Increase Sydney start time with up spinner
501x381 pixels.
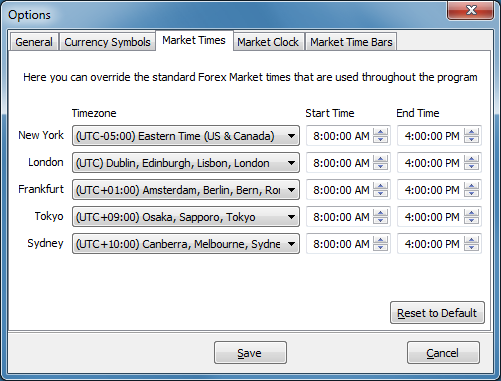380,240
